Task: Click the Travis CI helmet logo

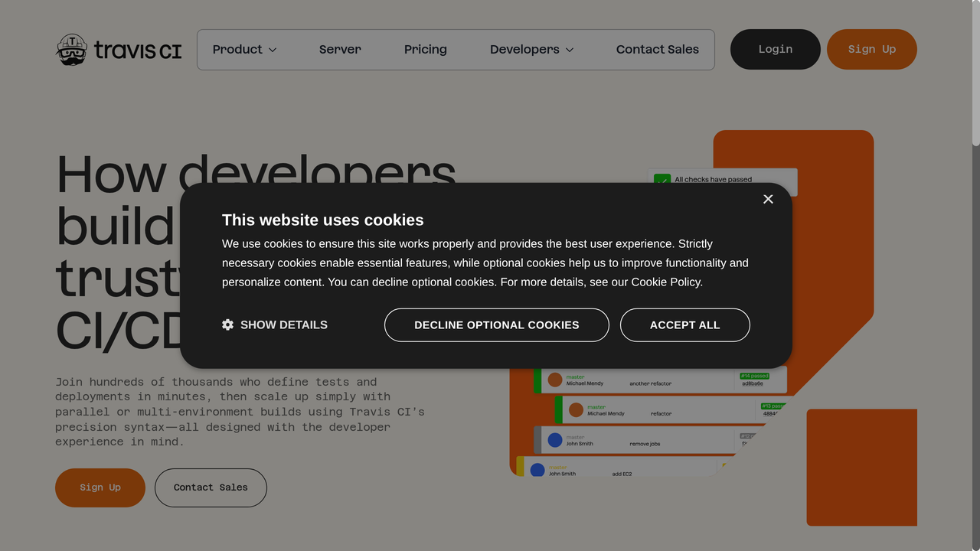Action: click(71, 49)
